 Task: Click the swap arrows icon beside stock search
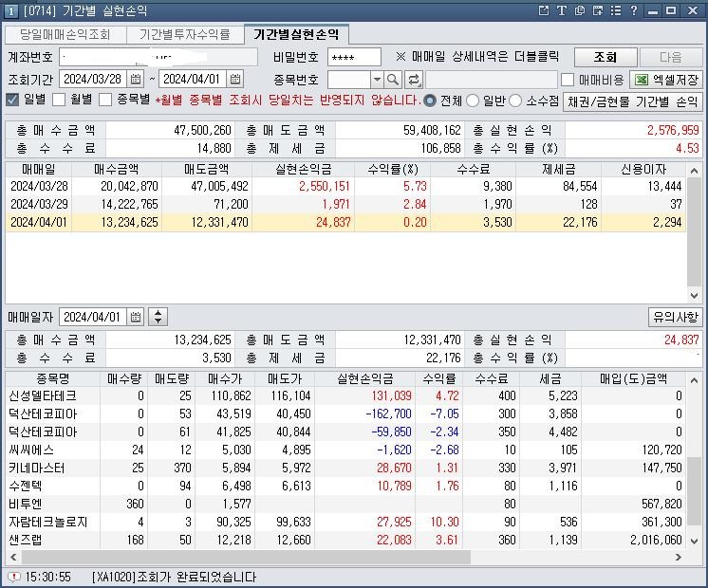(x=414, y=80)
